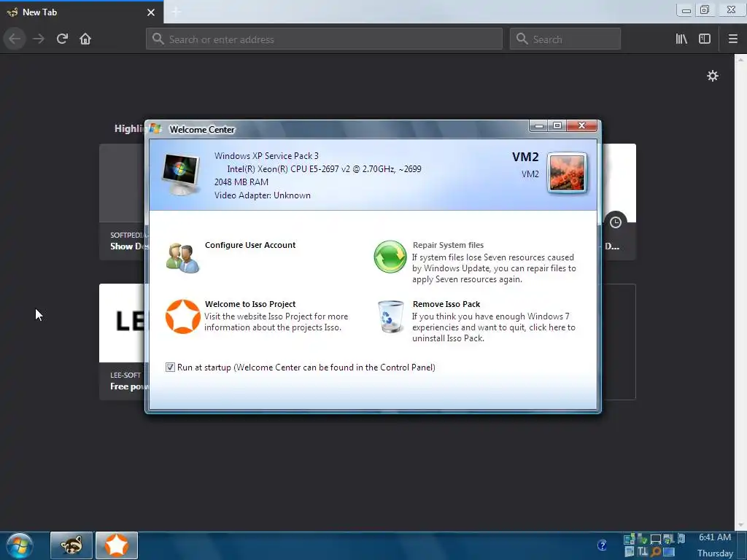The width and height of the screenshot is (747, 560).
Task: Minimize the Welcome Center window
Action: 539,125
